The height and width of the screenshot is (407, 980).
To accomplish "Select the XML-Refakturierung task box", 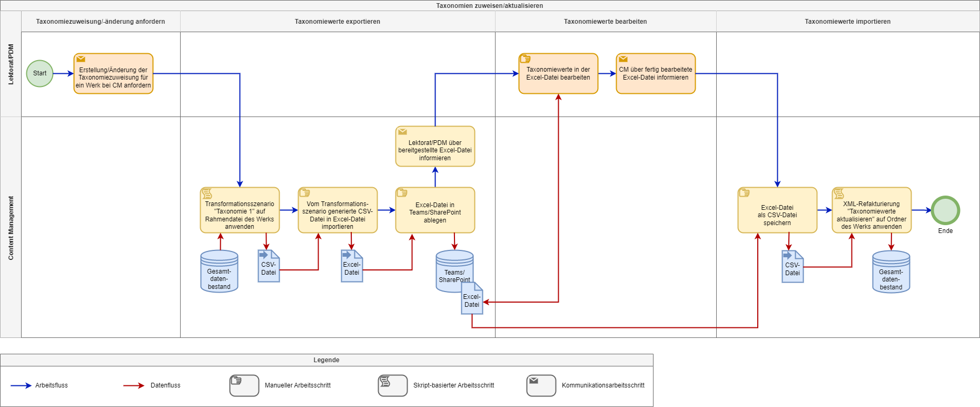I will pyautogui.click(x=872, y=210).
